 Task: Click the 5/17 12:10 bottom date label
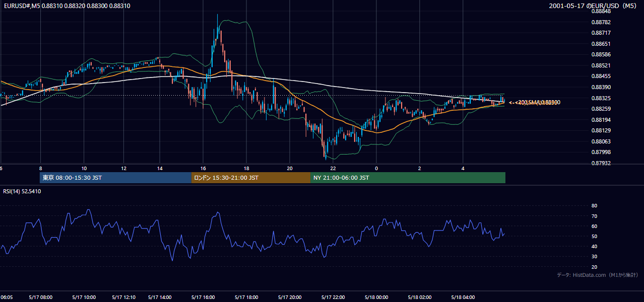123,297
